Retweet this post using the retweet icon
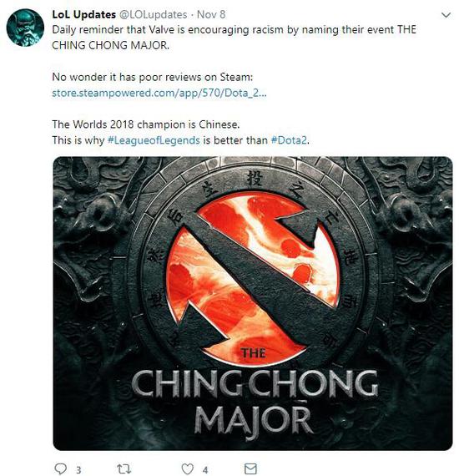This screenshot has height=476, width=459. pos(124,468)
